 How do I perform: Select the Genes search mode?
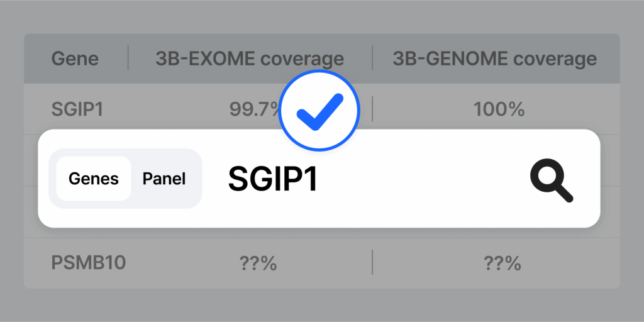pos(94,179)
